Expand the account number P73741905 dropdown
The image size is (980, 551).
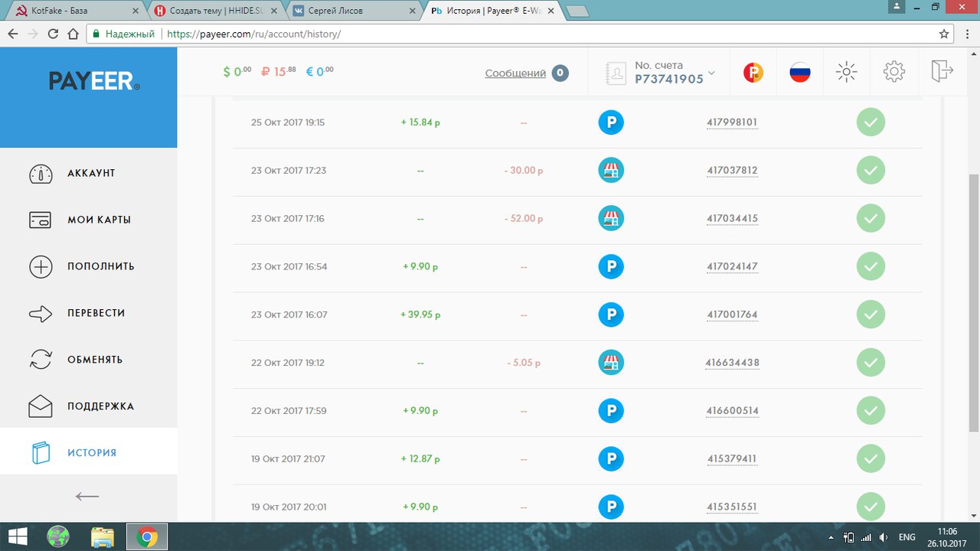711,73
